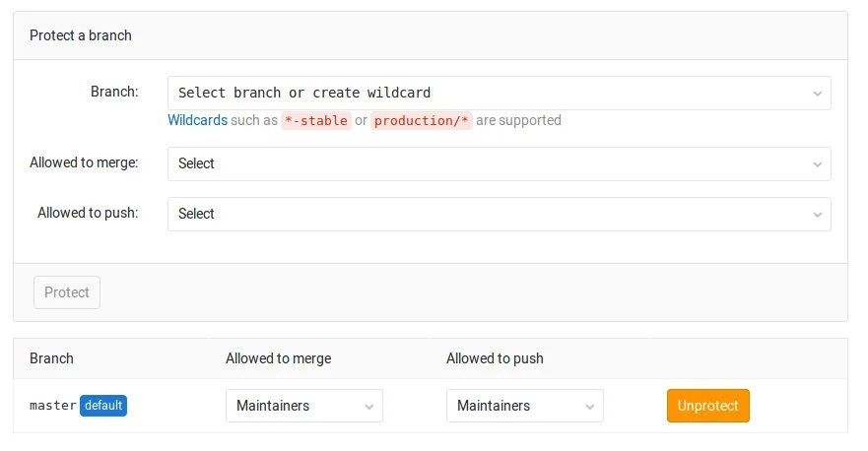Click chevron on master's push Maintainers dropdown
The width and height of the screenshot is (868, 451).
point(589,407)
